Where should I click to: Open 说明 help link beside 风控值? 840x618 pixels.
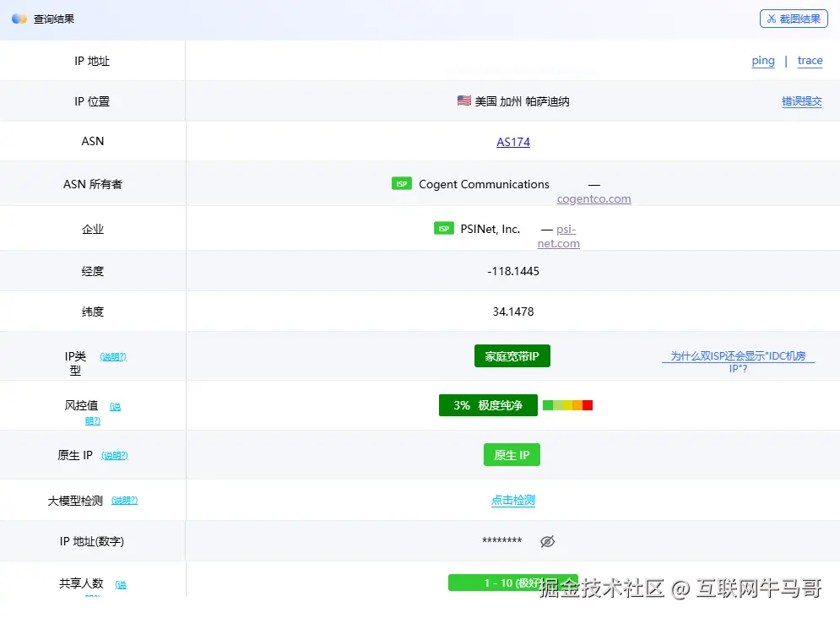(103, 414)
